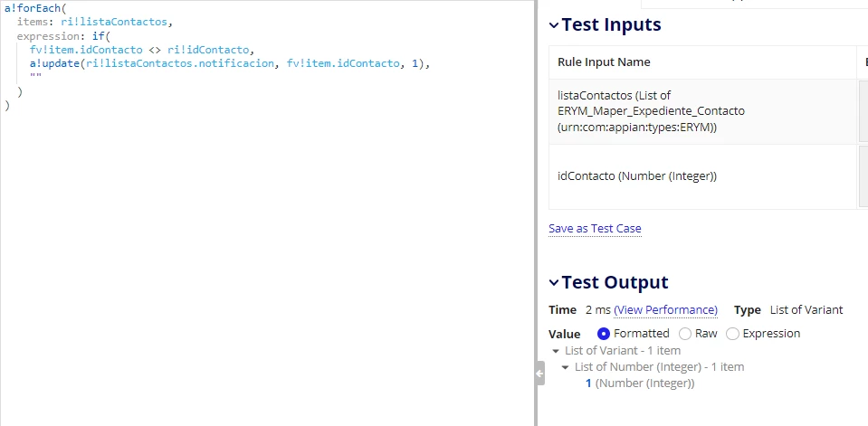Viewport: 868px width, 426px height.
Task: Click the Save as Test Case link
Action: (595, 229)
